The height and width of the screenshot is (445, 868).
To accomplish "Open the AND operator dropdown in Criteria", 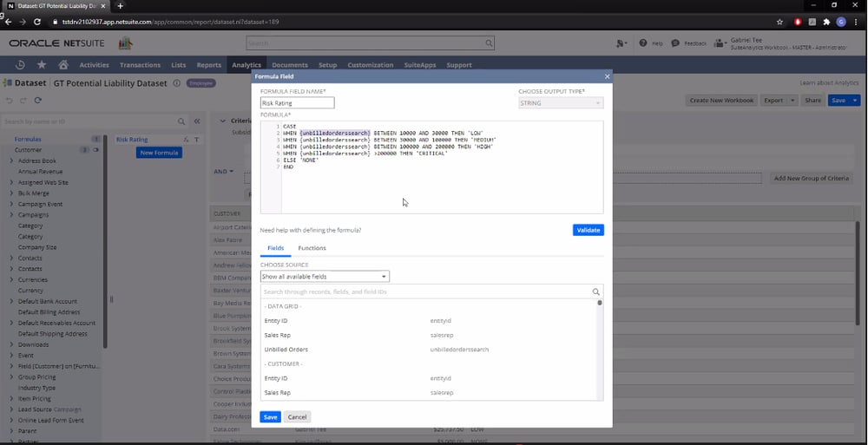I will tap(224, 172).
